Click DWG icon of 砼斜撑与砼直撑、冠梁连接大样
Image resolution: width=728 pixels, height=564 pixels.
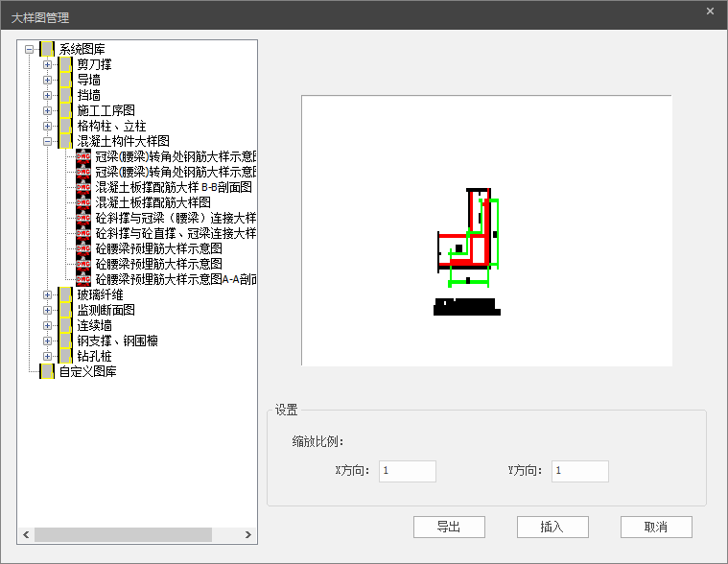83,233
